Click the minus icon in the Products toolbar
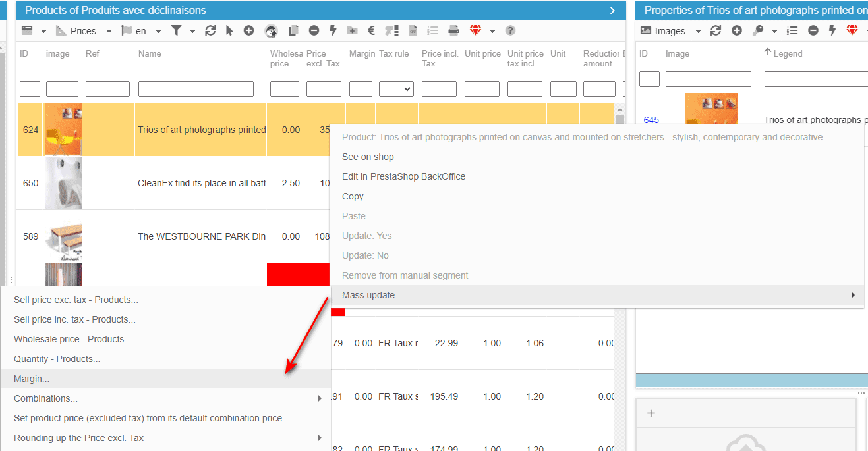Viewport: 868px width, 451px height. tap(314, 31)
